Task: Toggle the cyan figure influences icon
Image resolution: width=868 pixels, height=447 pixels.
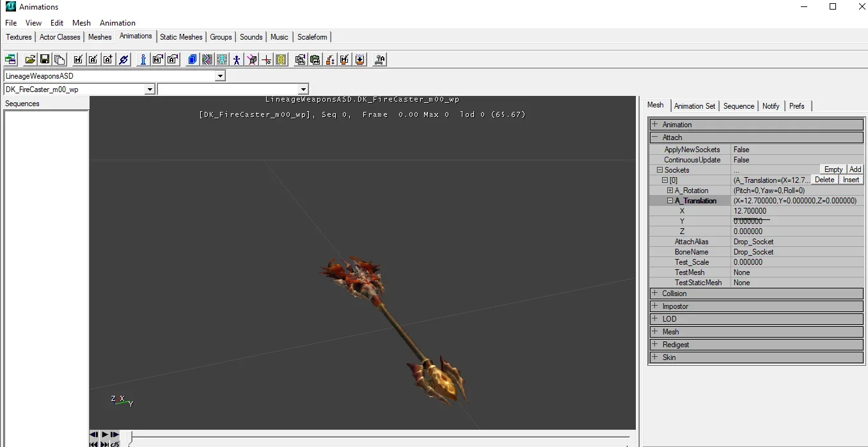Action: [222, 59]
